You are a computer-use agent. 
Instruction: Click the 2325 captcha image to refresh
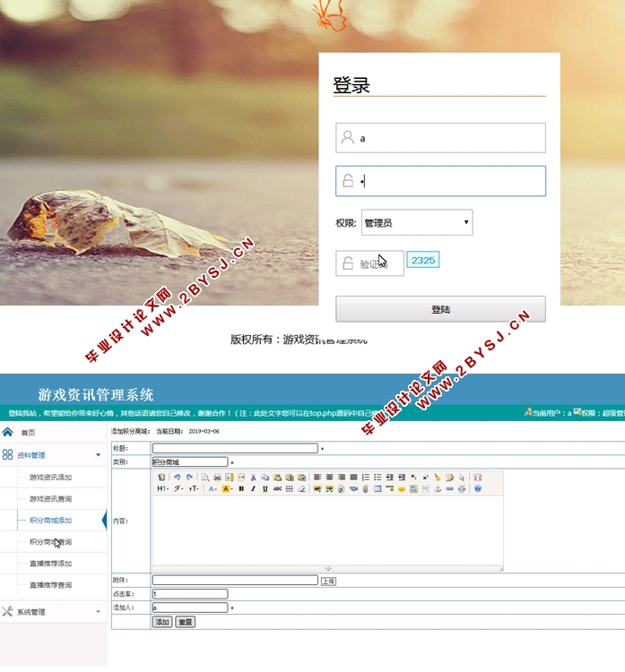pos(423,260)
